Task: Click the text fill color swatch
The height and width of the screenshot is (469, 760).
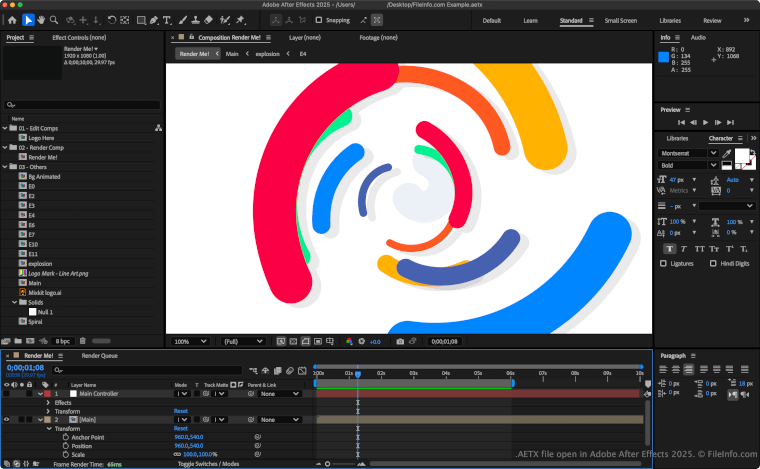Action: pos(742,156)
